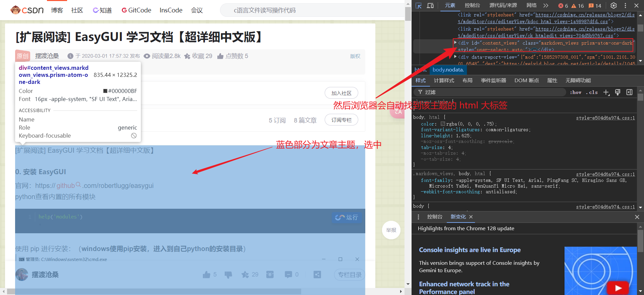
Task: Close the 新变化 drawer tab
Action: point(471,217)
